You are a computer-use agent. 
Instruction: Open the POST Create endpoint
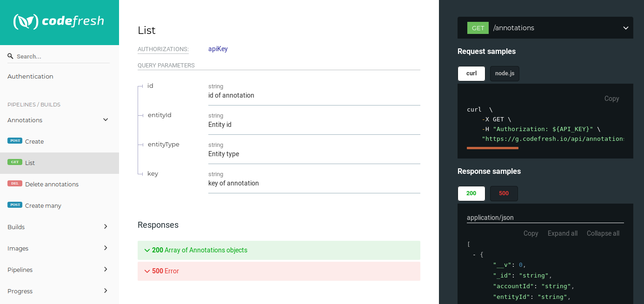coord(34,141)
